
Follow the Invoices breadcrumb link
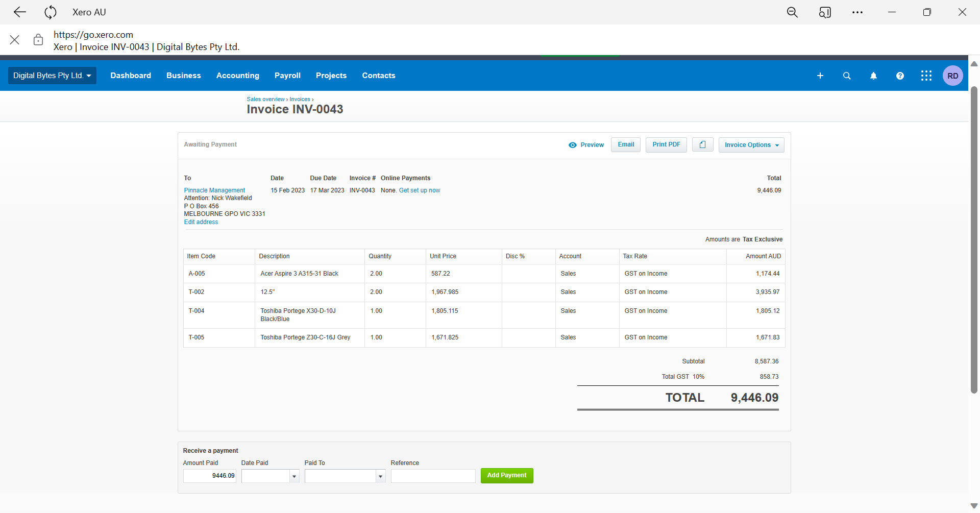[x=300, y=100]
